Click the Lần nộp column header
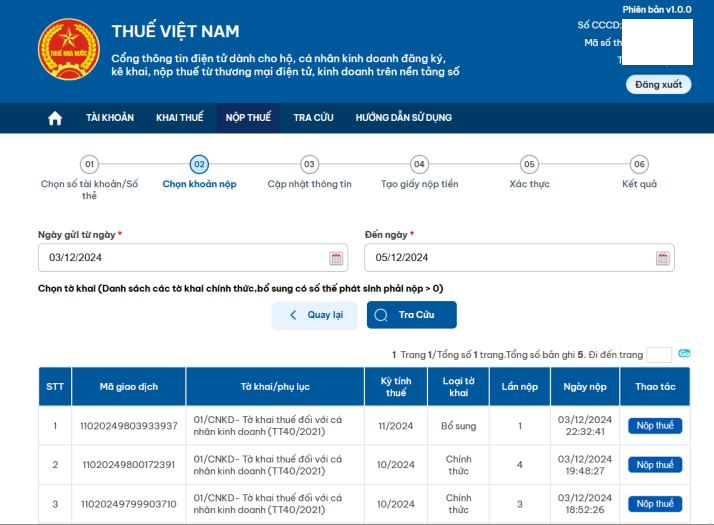Viewport: 714px width, 525px height. [x=520, y=387]
